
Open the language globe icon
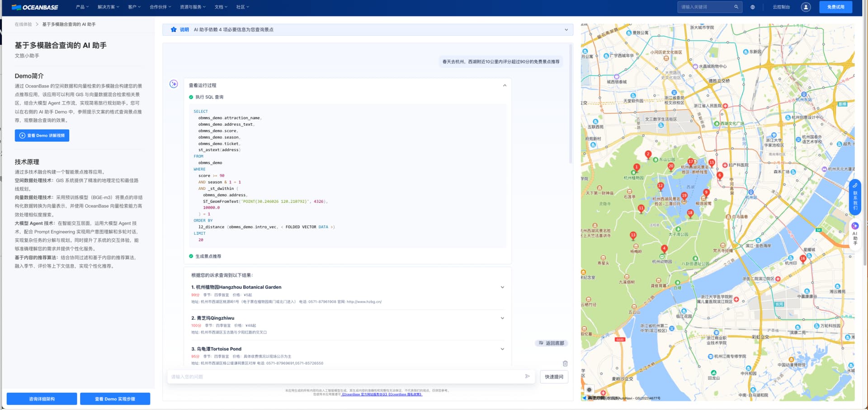[x=753, y=7]
